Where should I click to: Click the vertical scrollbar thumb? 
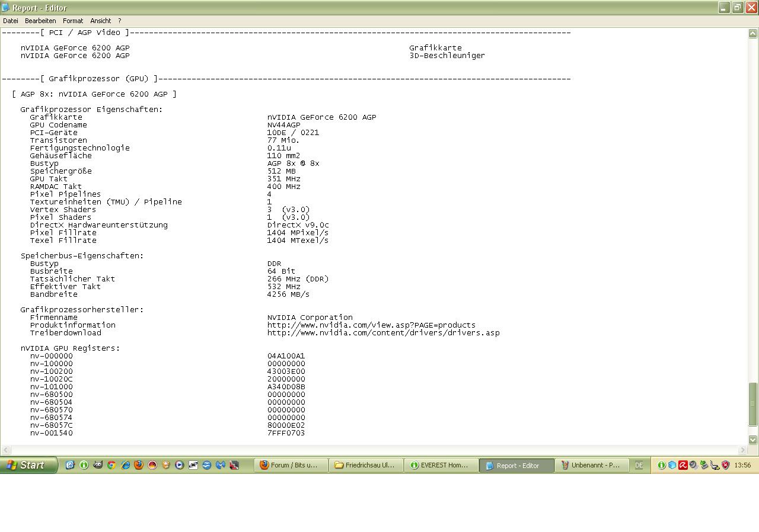pos(753,404)
